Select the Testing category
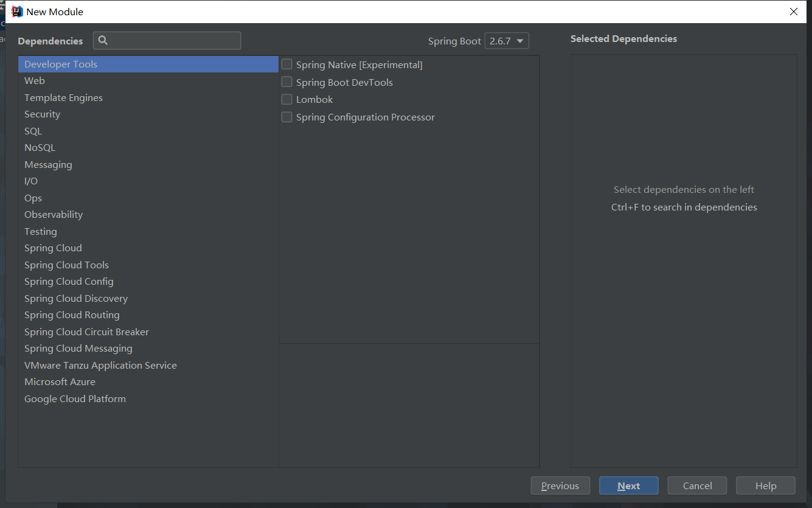The image size is (812, 508). click(148, 231)
